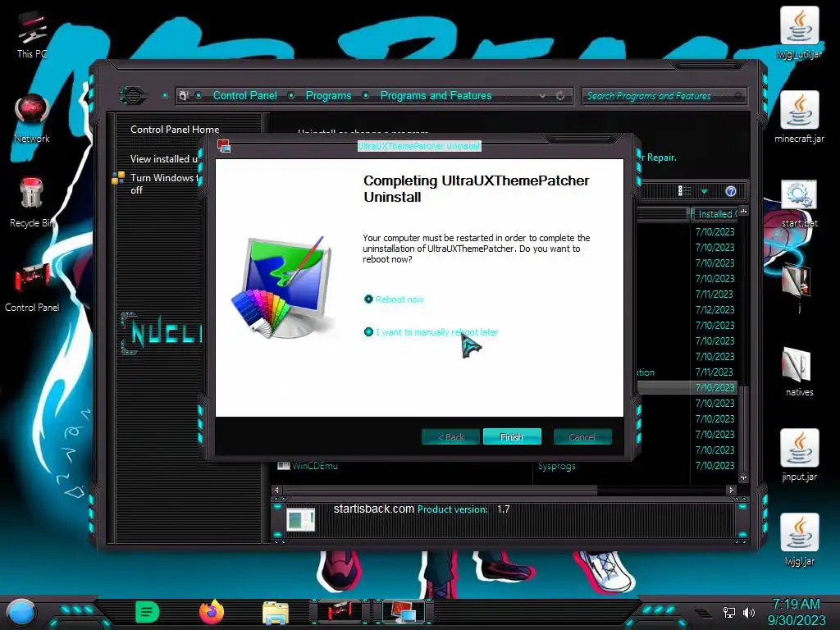The image size is (840, 630).
Task: Cancel the UltraUXThemePatcher uninstall dialog
Action: click(582, 436)
